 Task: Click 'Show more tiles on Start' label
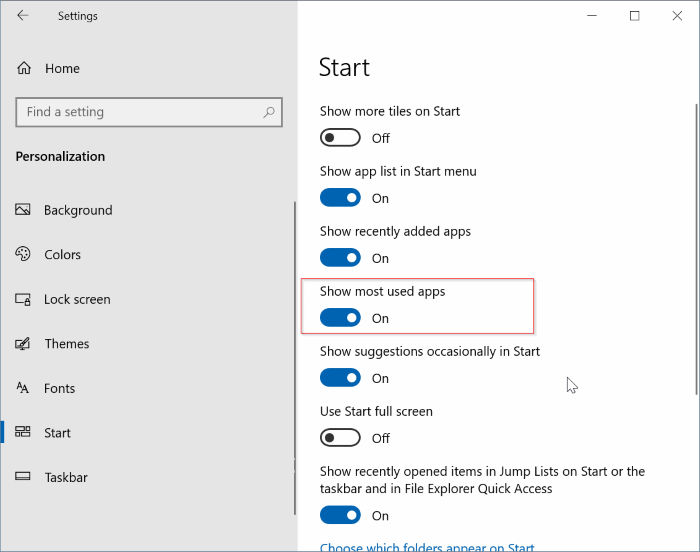coord(390,111)
